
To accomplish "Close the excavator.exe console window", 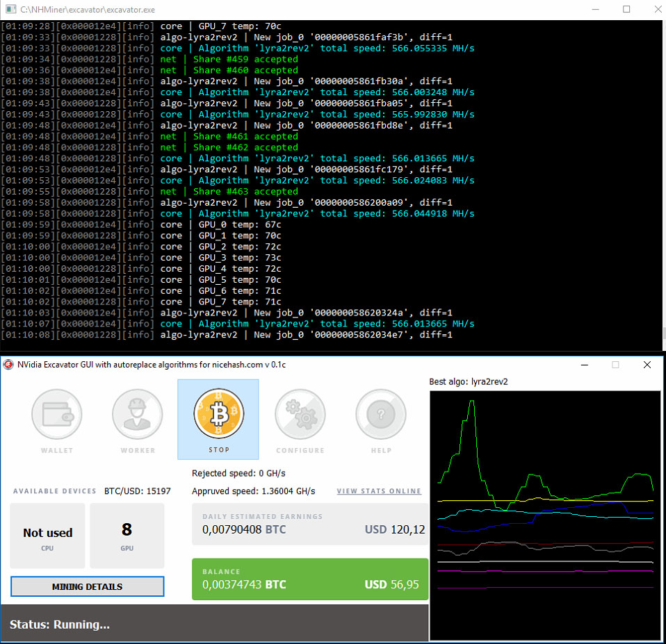I will click(x=658, y=9).
